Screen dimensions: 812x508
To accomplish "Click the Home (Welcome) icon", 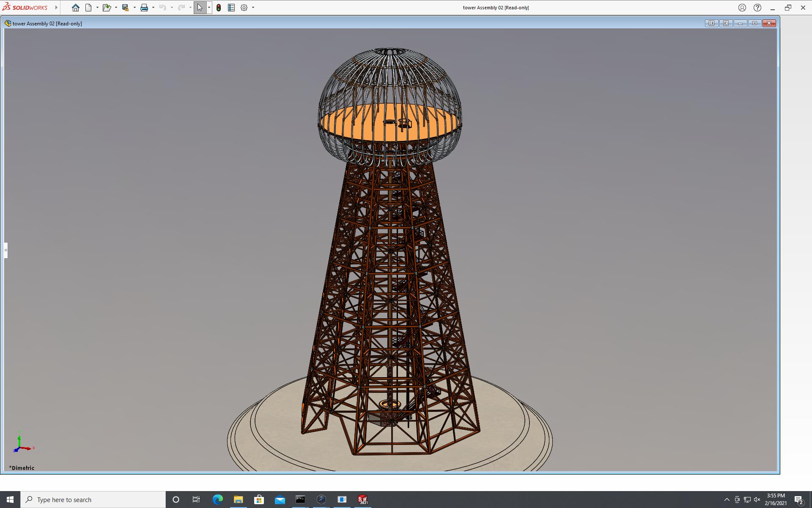I will pos(75,8).
